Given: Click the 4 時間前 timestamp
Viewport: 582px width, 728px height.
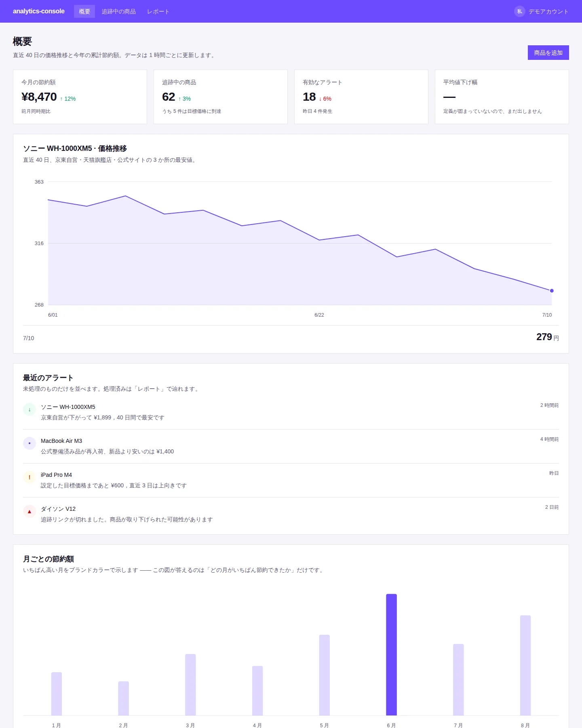Looking at the screenshot, I should 549,439.
